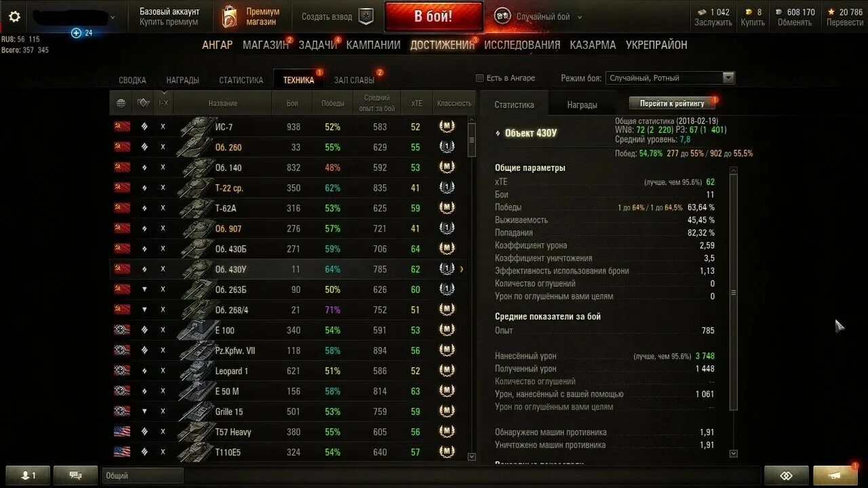
Task: Open the chat channels icon
Action: pyautogui.click(x=75, y=475)
